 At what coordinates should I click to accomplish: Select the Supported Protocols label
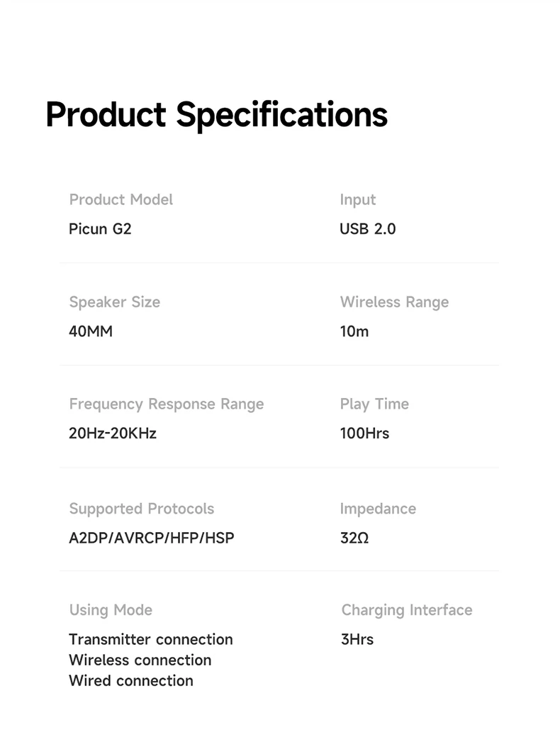141,509
